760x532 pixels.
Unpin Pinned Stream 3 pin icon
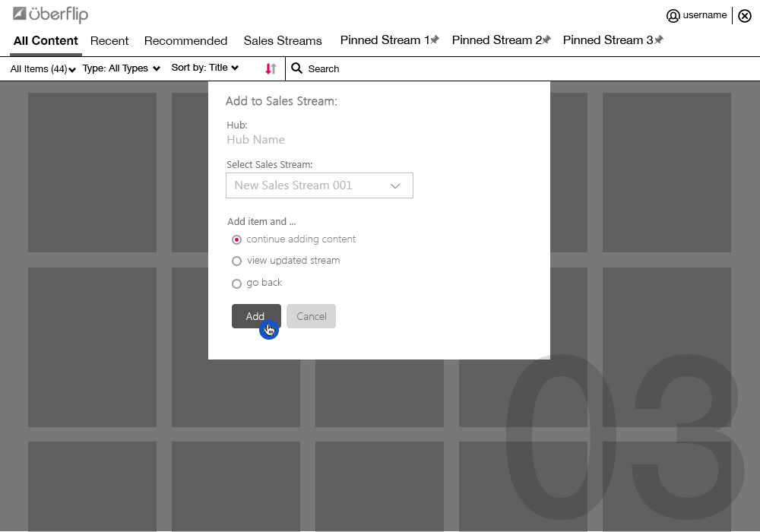659,40
